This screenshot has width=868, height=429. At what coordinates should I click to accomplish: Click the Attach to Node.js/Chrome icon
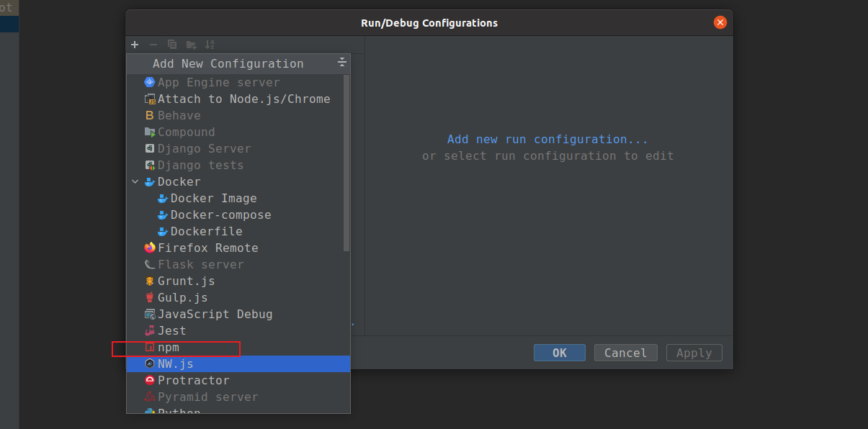pos(150,99)
